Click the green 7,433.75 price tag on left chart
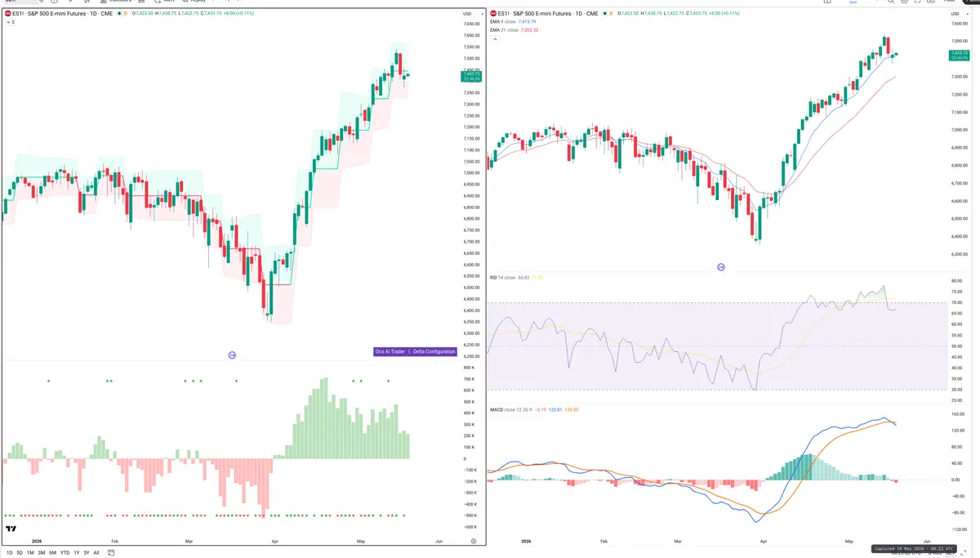 (471, 76)
